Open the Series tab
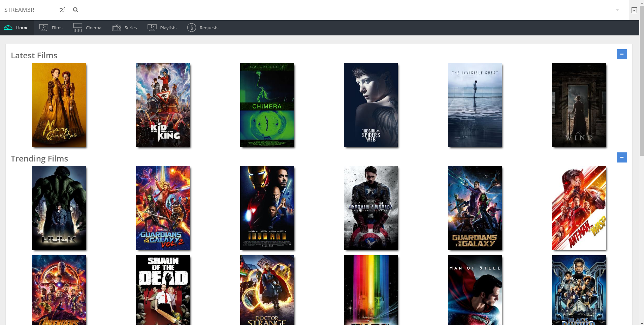 click(124, 28)
